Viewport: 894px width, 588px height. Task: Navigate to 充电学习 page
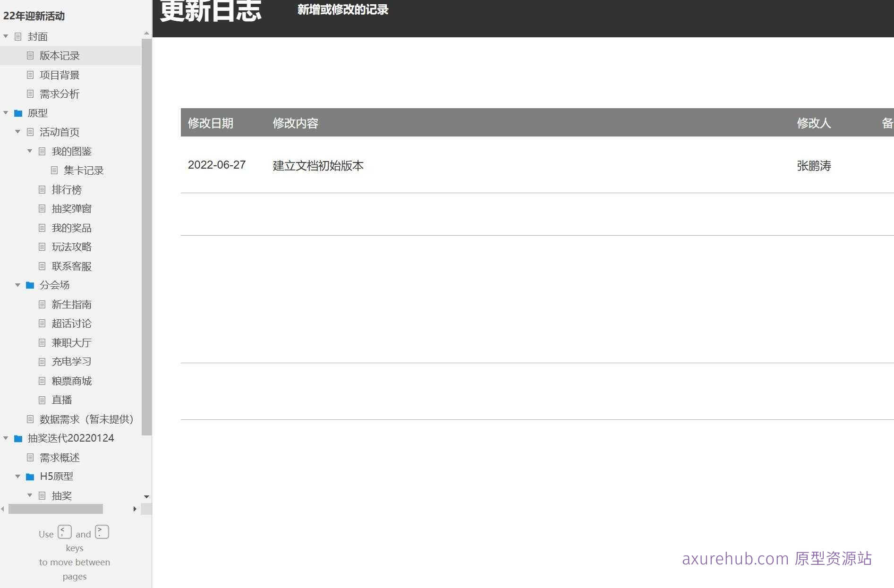coord(72,362)
